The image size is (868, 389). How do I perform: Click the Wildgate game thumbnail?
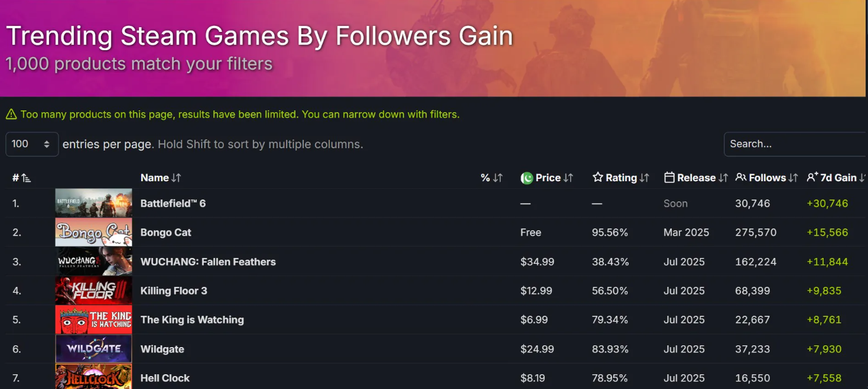(x=93, y=349)
